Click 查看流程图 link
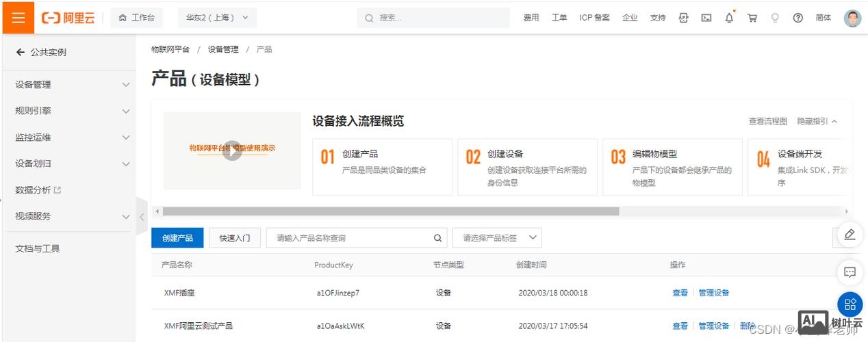The height and width of the screenshot is (342, 868). [767, 121]
